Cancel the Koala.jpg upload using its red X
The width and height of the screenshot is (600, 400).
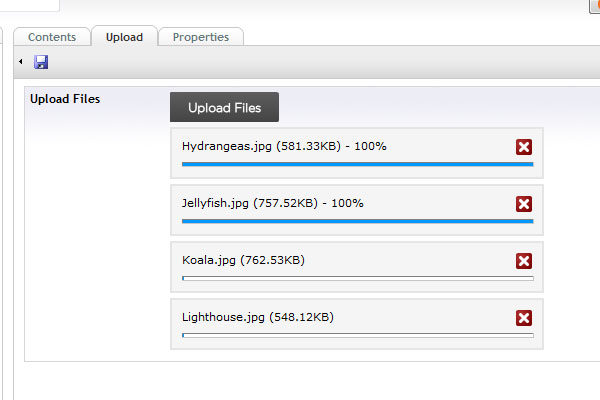click(x=523, y=261)
